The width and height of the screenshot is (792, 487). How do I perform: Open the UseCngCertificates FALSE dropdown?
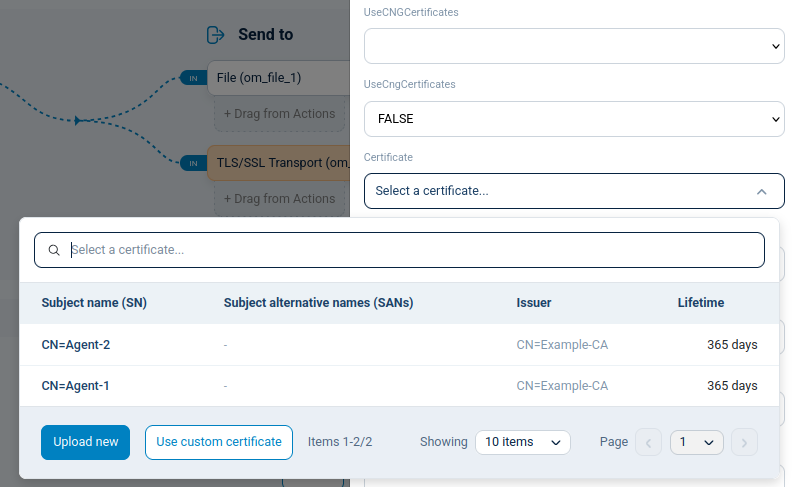pos(574,119)
